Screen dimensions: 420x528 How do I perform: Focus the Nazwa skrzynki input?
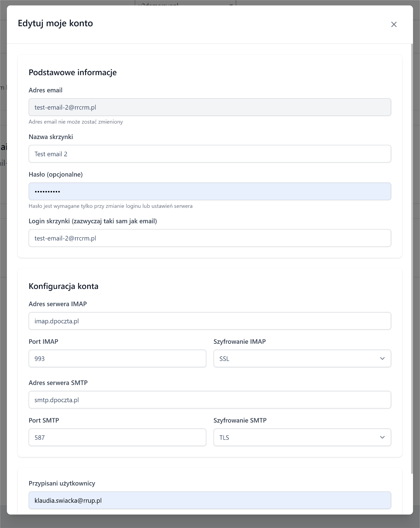pyautogui.click(x=210, y=154)
